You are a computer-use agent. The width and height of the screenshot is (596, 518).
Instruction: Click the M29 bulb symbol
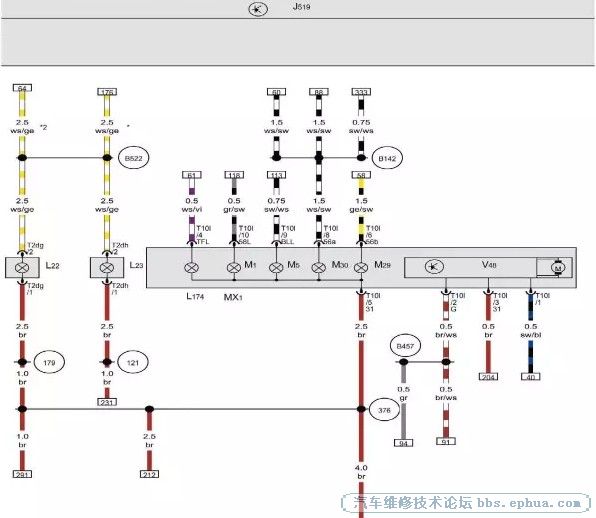tap(361, 268)
